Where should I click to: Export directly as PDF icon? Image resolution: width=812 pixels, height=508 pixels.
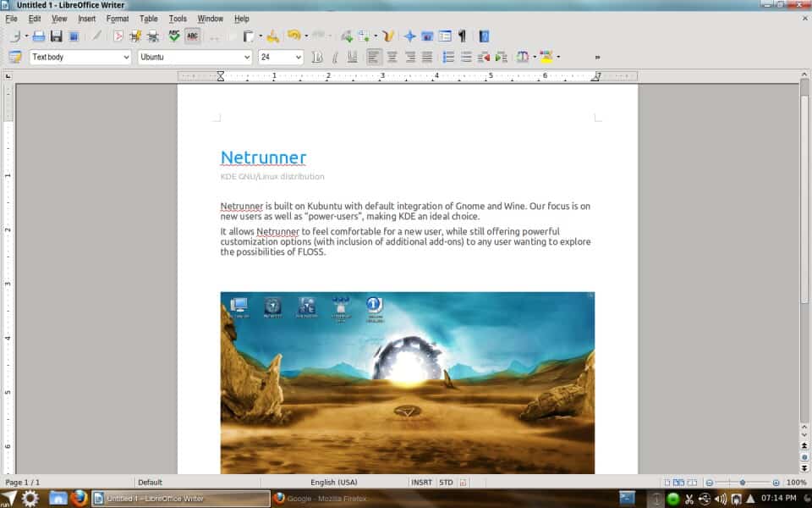tap(118, 36)
